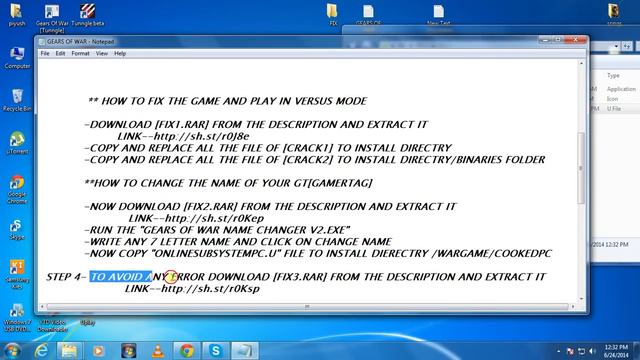
Task: Launch Internet Explorer from taskbar
Action: (x=41, y=351)
